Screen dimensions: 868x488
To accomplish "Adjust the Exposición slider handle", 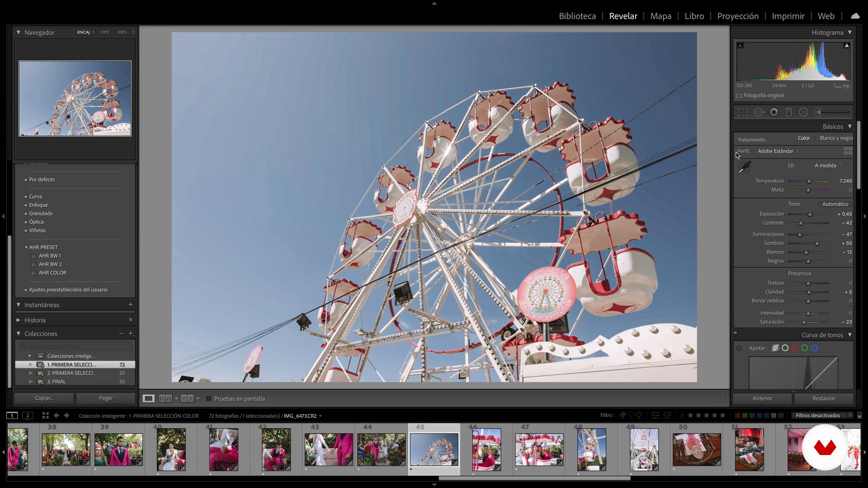I will [x=810, y=214].
